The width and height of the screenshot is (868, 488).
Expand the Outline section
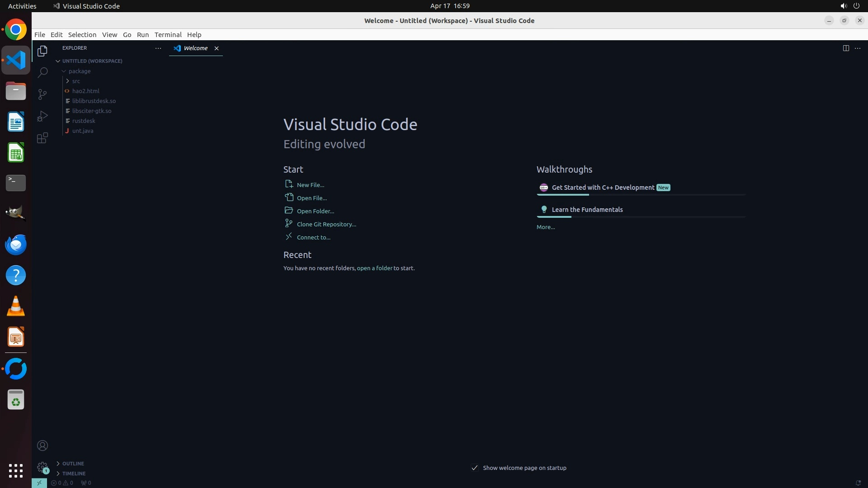tap(73, 463)
